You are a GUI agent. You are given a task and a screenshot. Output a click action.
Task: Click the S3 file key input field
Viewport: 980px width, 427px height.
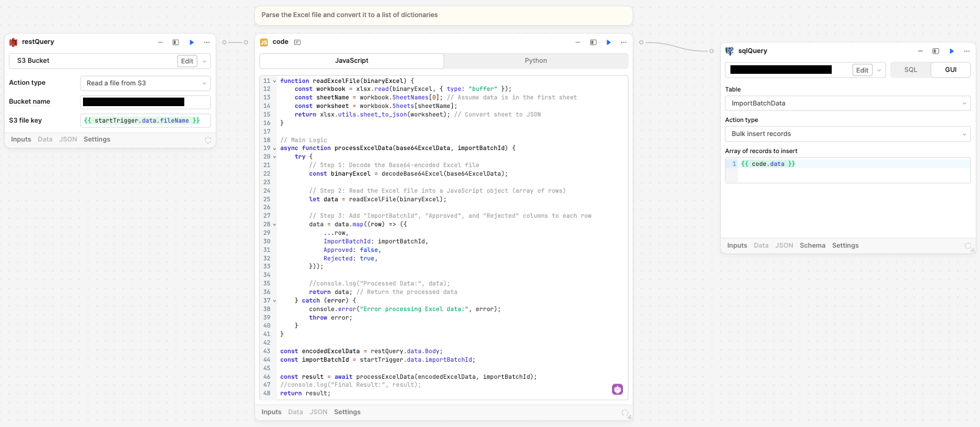[x=145, y=121]
